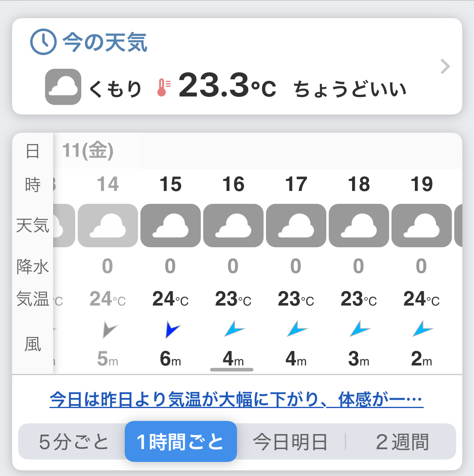Click the clock icon beside 今の天気

(43, 42)
